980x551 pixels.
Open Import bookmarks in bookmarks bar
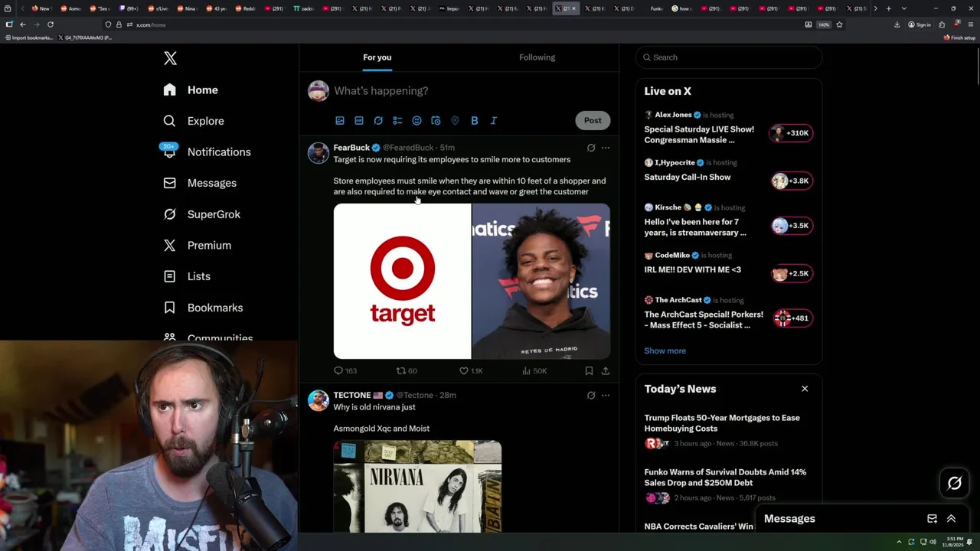[29, 37]
